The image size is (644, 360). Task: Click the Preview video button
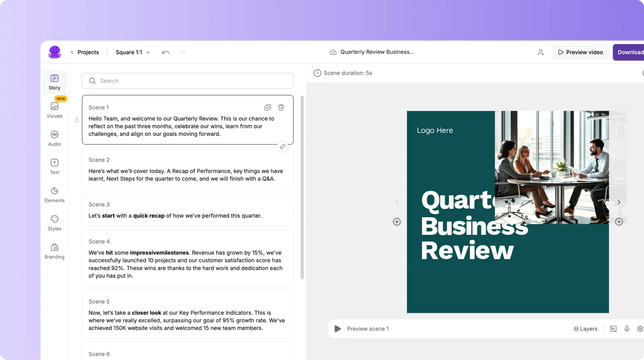580,52
